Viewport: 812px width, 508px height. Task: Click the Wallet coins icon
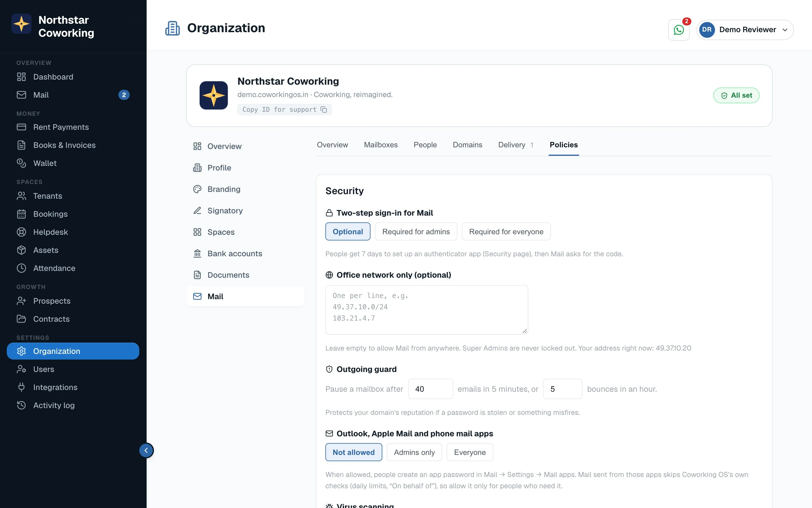tap(21, 163)
